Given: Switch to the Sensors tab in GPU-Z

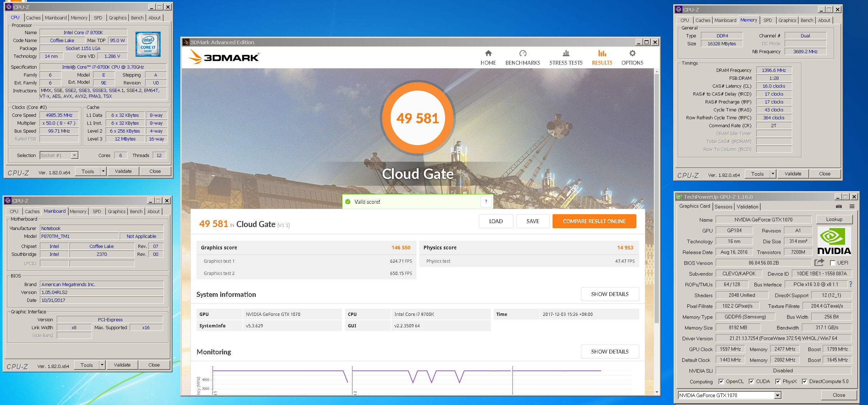Looking at the screenshot, I should (x=723, y=207).
